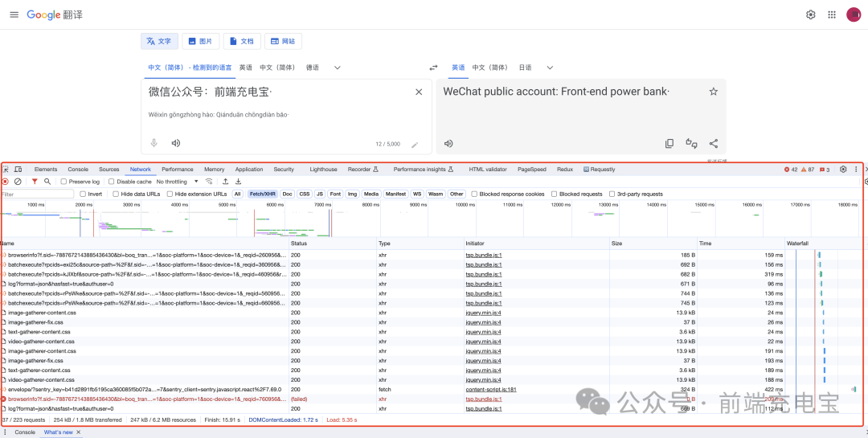This screenshot has width=868, height=438.
Task: Check the Disable cache checkbox
Action: (x=113, y=182)
